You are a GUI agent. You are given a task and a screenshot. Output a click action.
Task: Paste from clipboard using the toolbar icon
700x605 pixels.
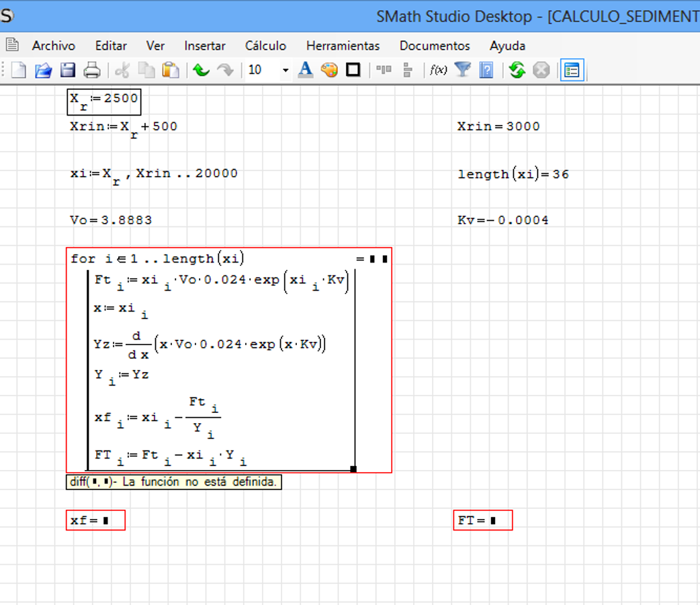tap(171, 70)
